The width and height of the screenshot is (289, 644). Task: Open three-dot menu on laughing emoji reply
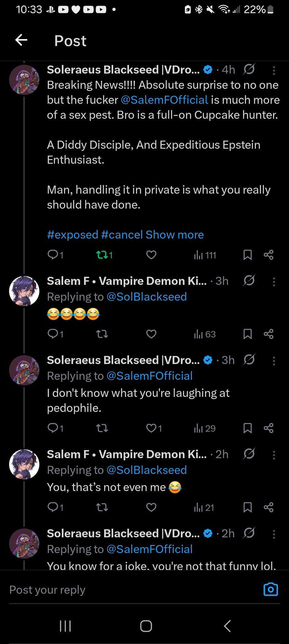274,282
